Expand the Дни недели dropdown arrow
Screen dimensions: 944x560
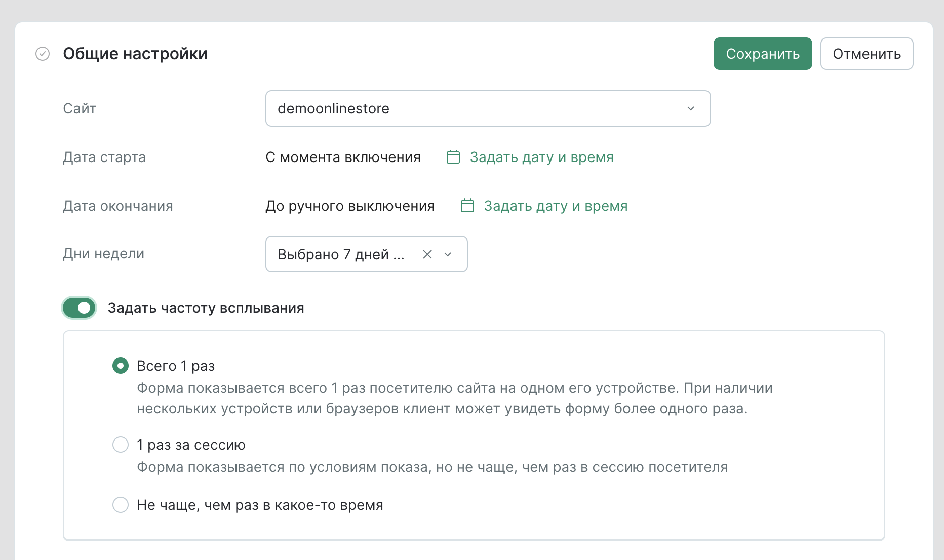pos(448,254)
